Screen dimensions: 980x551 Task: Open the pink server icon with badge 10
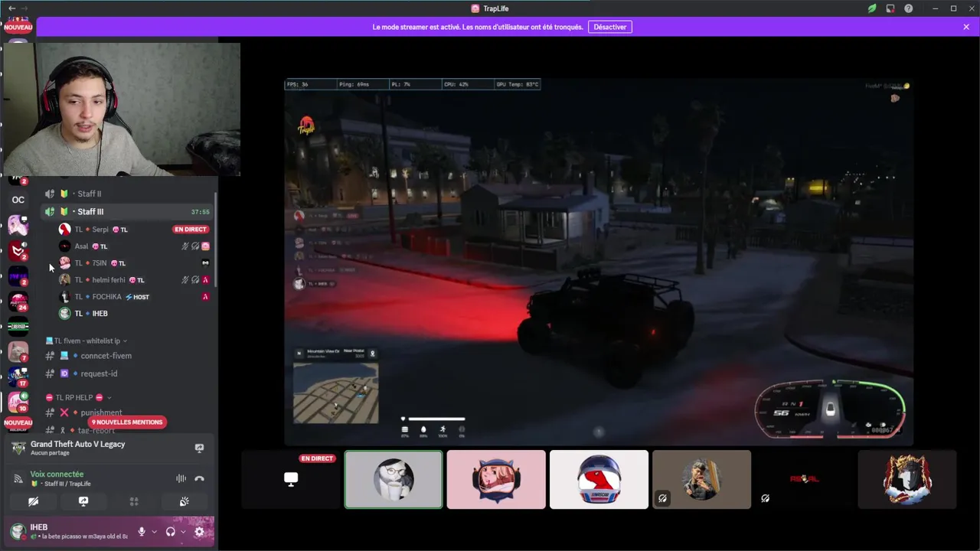click(x=18, y=402)
